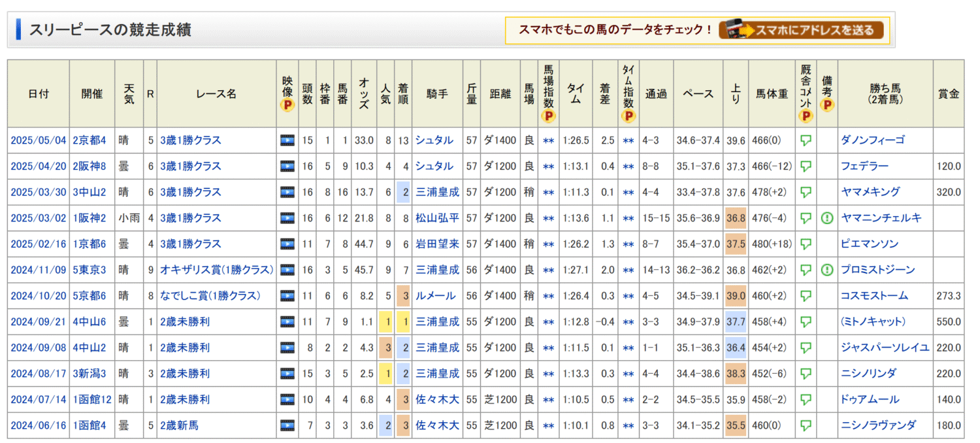Open winner link コスモストーム
The height and width of the screenshot is (443, 980).
874,296
